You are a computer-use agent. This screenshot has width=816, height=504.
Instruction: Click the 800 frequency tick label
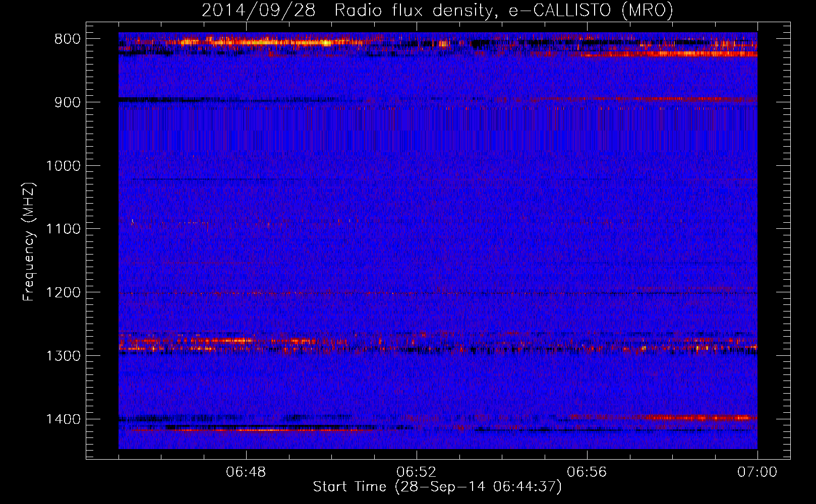(x=68, y=39)
